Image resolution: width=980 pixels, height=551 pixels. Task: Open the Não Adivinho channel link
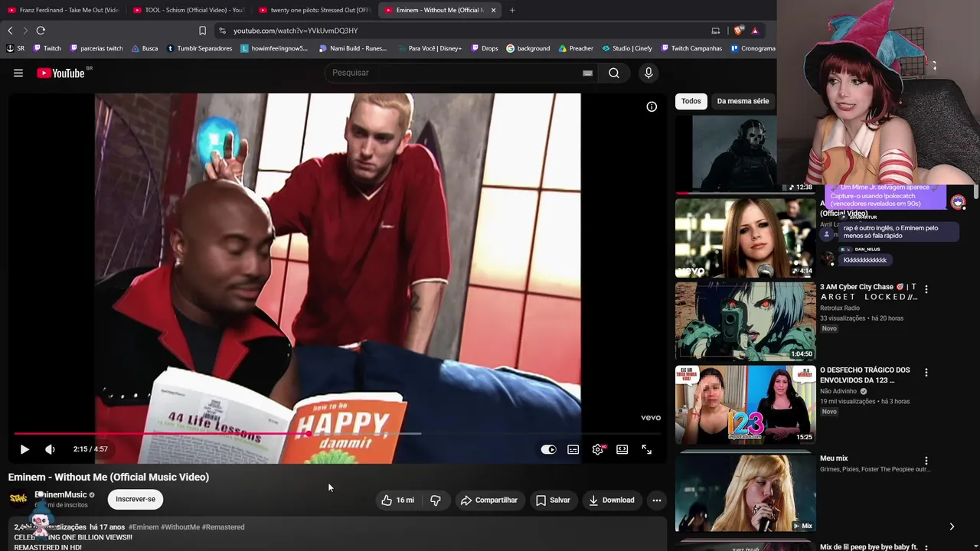838,391
